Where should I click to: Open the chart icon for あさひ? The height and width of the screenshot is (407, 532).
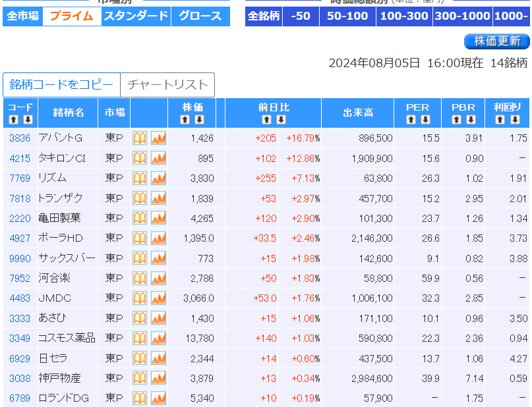click(x=158, y=318)
